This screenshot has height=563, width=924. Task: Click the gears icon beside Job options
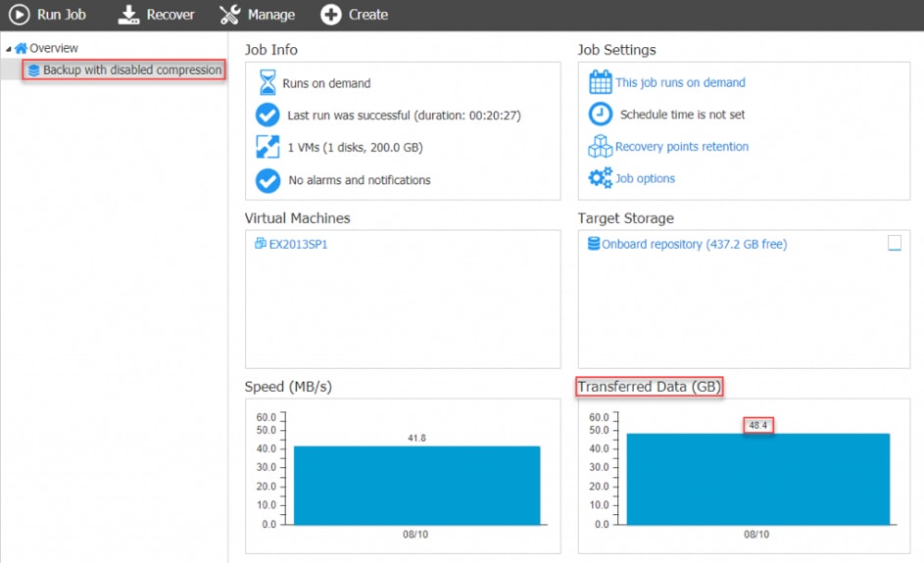pos(600,178)
